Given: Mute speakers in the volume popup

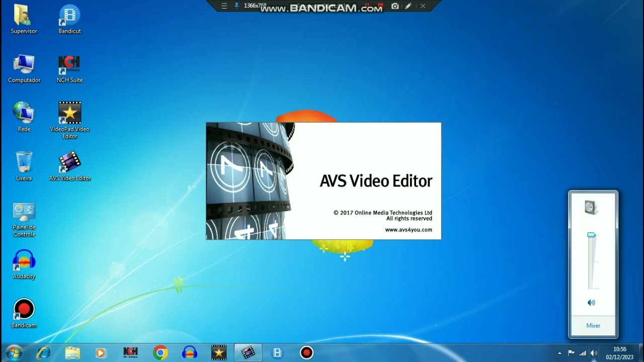Looking at the screenshot, I should click(x=591, y=303).
